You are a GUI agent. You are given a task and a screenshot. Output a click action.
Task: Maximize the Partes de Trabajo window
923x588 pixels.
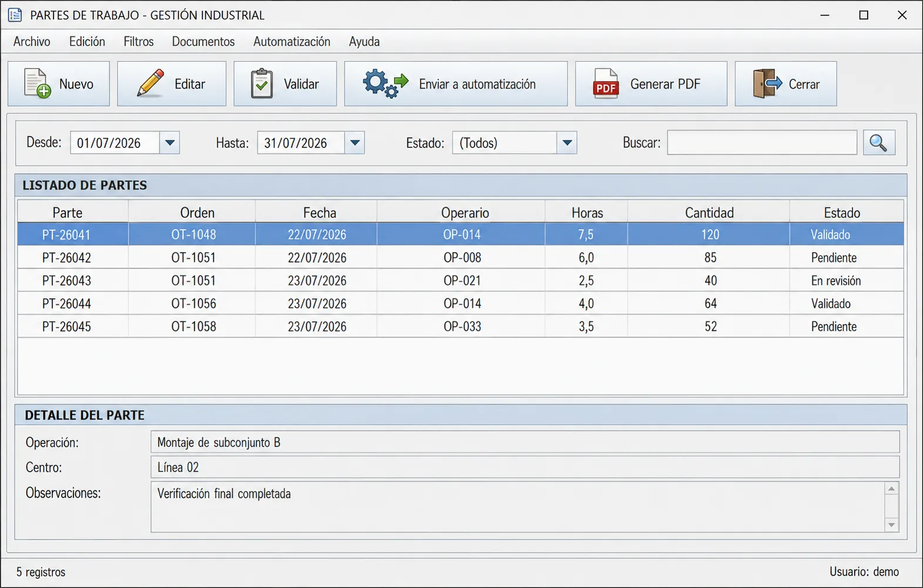tap(863, 15)
